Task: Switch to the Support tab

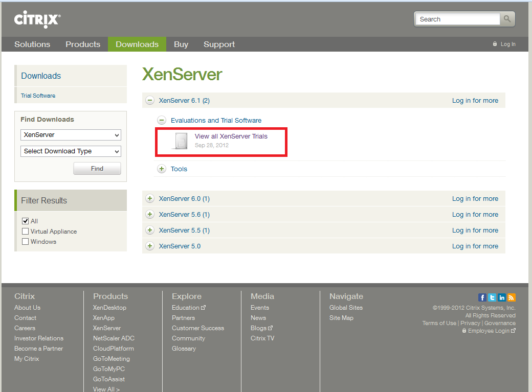Action: [x=219, y=44]
